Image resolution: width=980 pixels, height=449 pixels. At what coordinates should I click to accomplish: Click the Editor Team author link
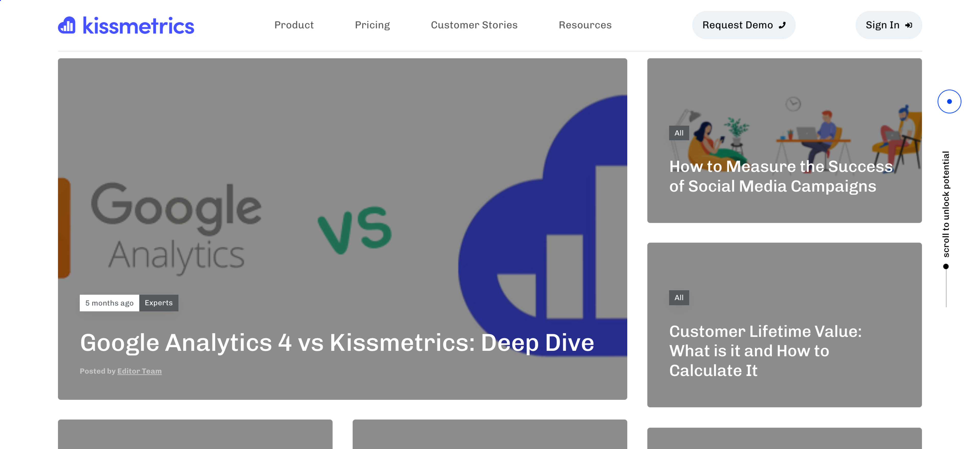point(139,371)
